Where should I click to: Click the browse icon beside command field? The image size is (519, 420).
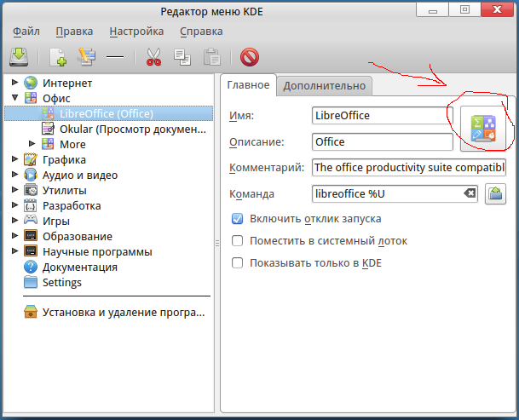pos(496,193)
